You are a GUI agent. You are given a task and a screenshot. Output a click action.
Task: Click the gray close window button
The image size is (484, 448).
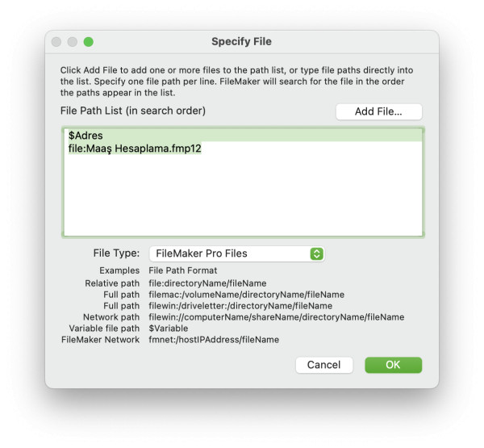pos(56,42)
